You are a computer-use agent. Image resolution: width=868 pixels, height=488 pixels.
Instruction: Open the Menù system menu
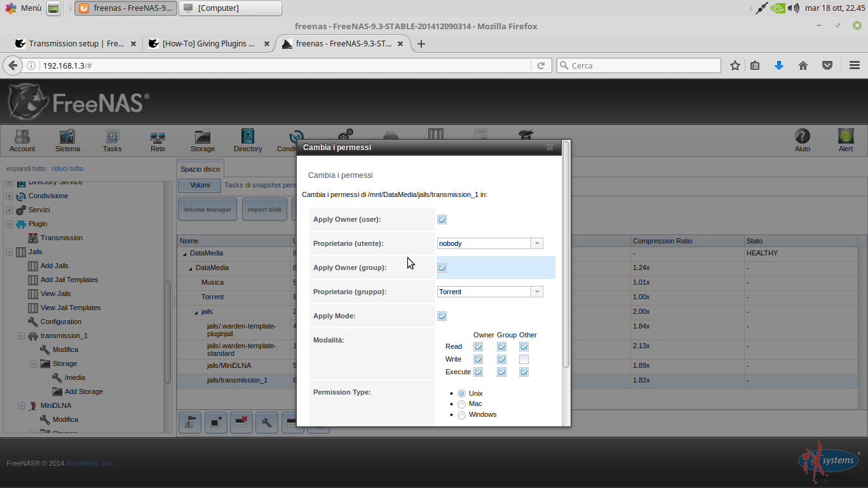pyautogui.click(x=24, y=8)
